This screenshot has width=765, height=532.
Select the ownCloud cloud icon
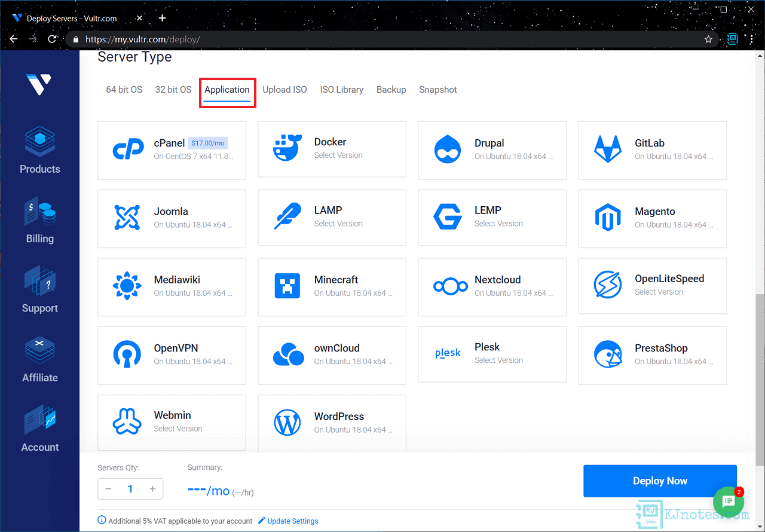(x=289, y=354)
